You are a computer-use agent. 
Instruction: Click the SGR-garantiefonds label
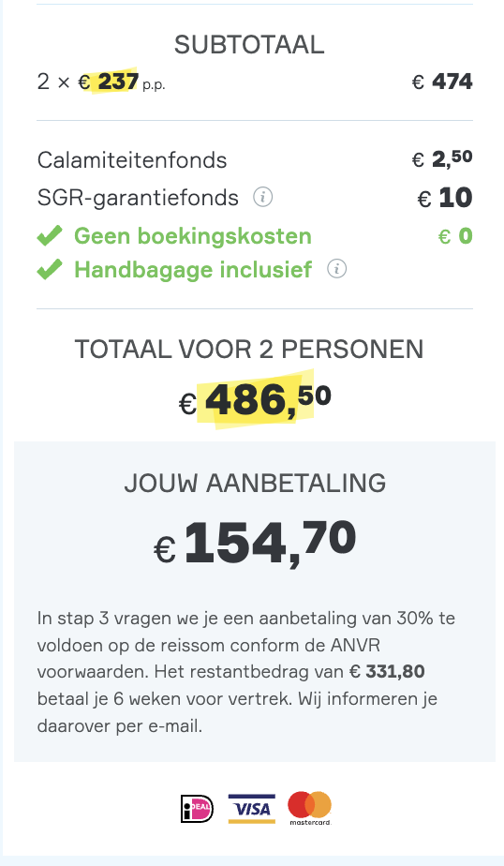click(138, 197)
